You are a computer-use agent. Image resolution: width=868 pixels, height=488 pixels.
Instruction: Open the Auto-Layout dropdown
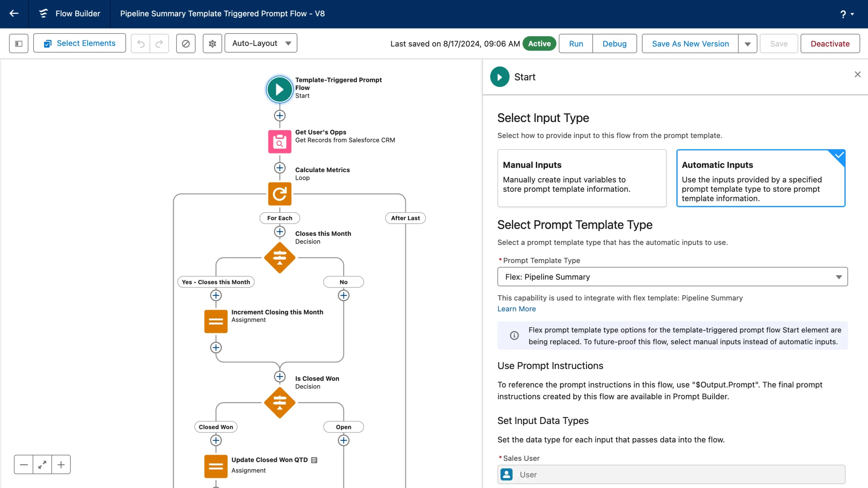tap(261, 43)
